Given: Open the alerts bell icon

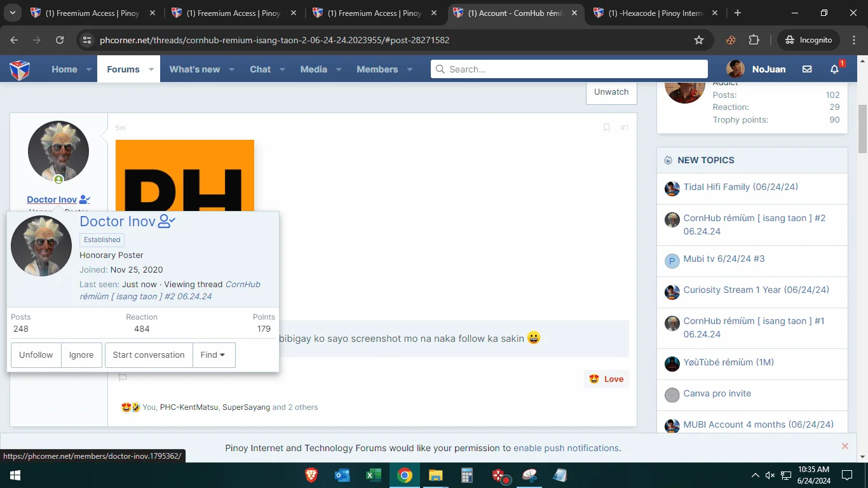Looking at the screenshot, I should (835, 69).
